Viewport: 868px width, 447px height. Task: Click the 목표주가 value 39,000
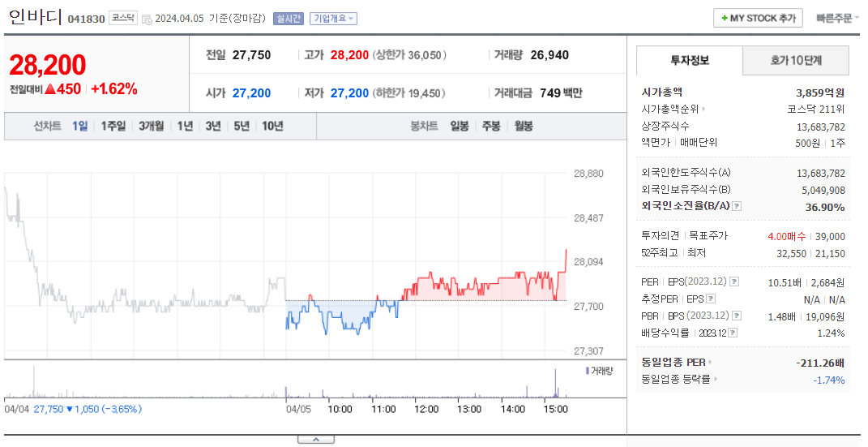coord(830,237)
